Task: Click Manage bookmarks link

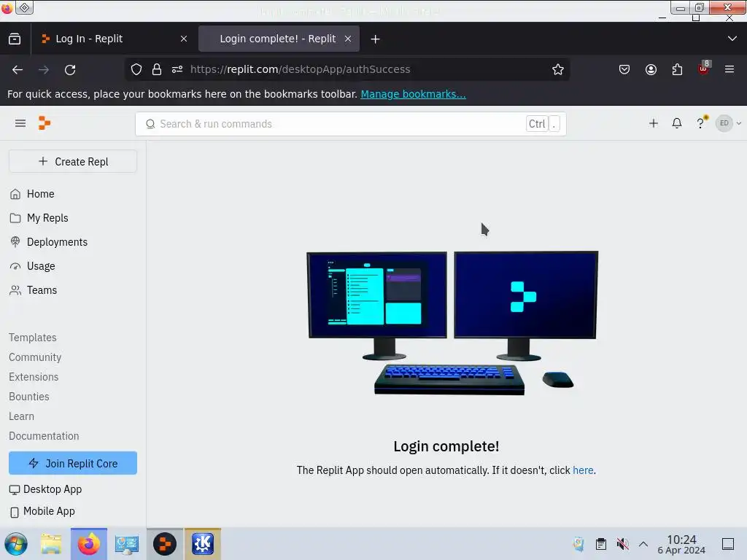Action: (413, 94)
